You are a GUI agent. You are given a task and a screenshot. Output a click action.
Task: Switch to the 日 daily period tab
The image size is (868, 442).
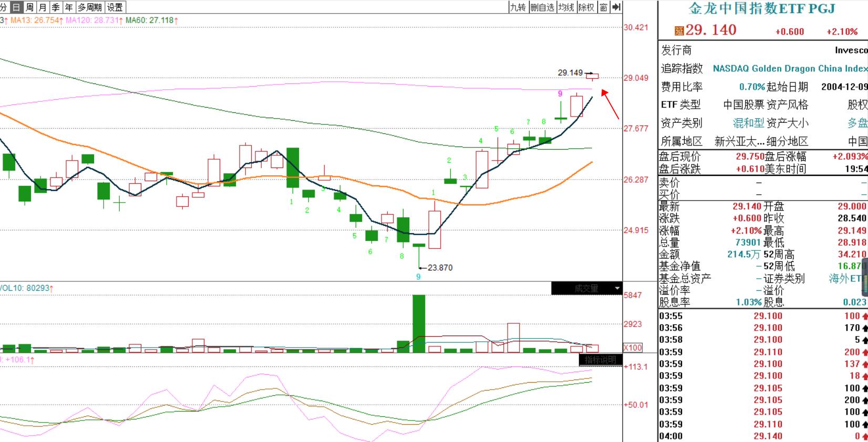point(16,7)
